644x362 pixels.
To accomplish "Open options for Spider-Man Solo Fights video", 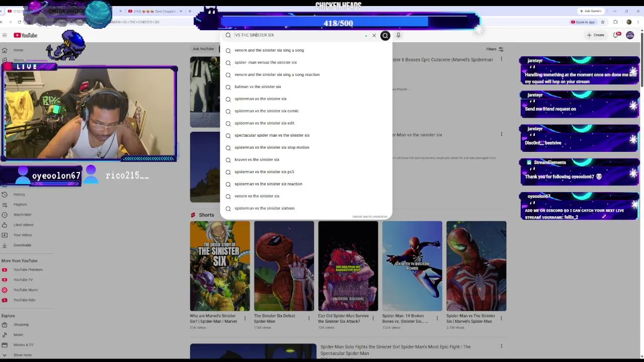I will [501, 346].
